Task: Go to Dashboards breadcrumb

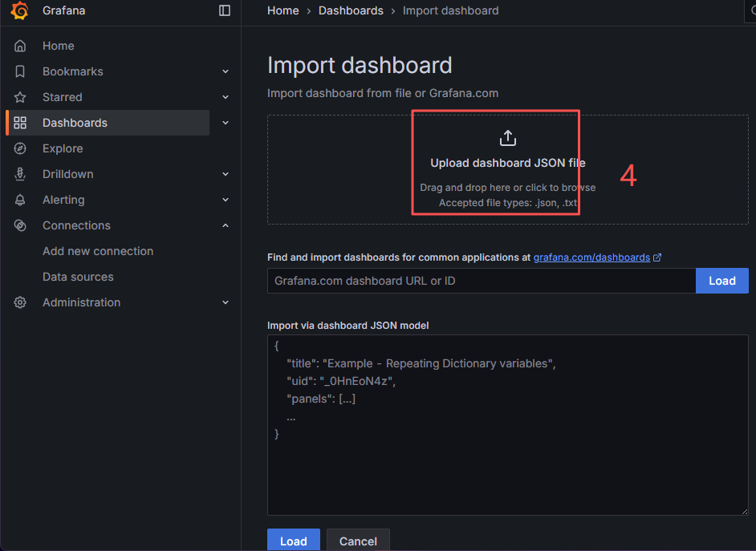Action: tap(351, 10)
